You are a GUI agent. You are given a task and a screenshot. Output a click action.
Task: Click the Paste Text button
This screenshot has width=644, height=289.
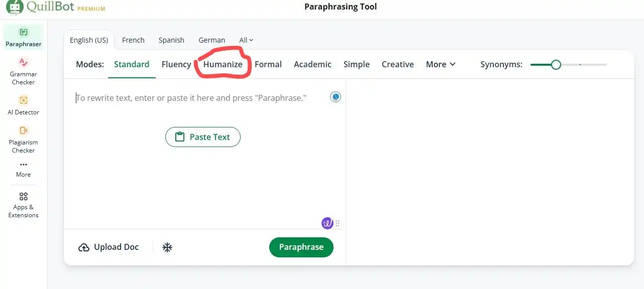tap(203, 137)
